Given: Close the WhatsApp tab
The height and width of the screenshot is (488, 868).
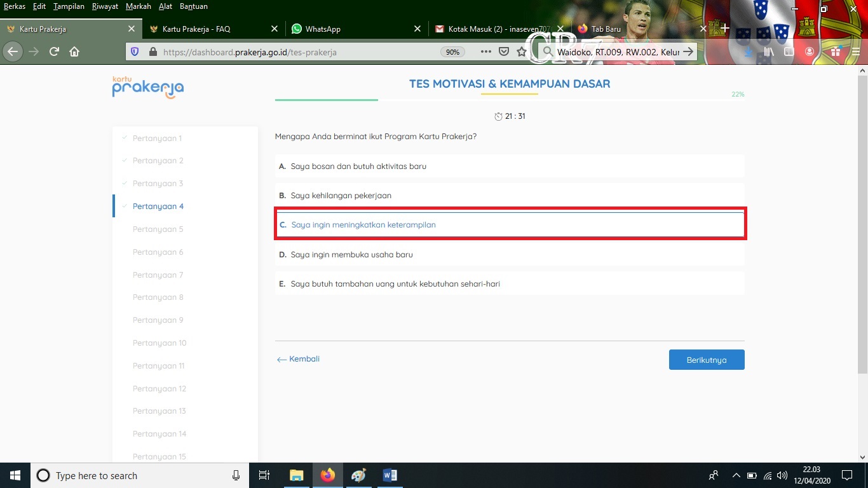Looking at the screenshot, I should tap(417, 29).
